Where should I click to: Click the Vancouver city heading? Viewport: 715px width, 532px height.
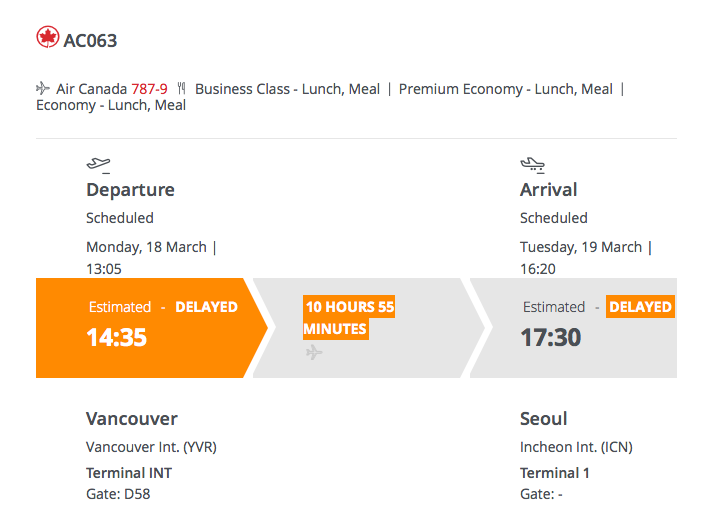point(132,418)
